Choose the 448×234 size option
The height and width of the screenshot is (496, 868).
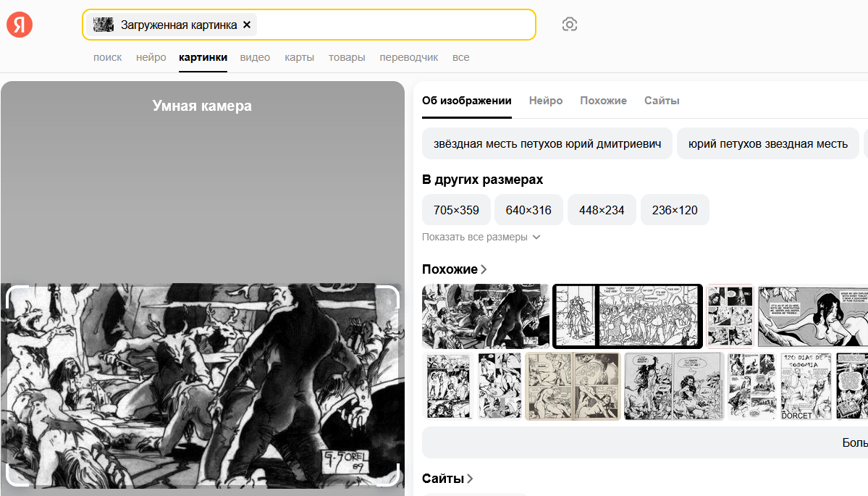(602, 210)
